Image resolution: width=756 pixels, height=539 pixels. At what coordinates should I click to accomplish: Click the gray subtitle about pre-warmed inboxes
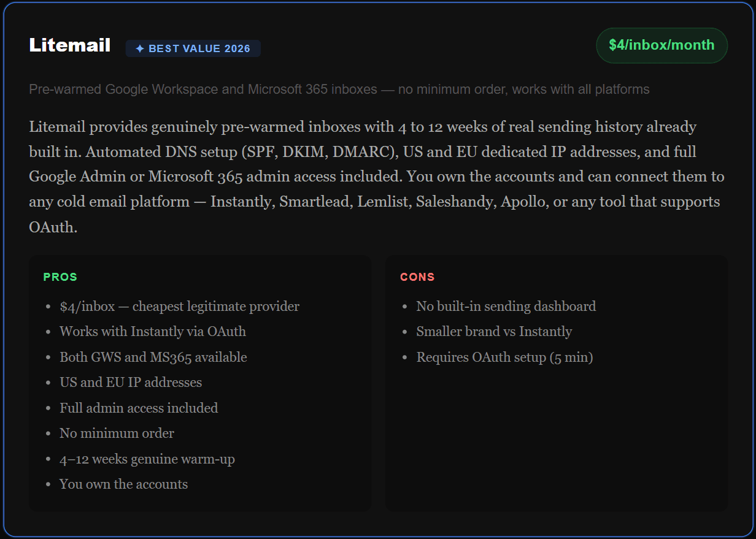tap(339, 90)
